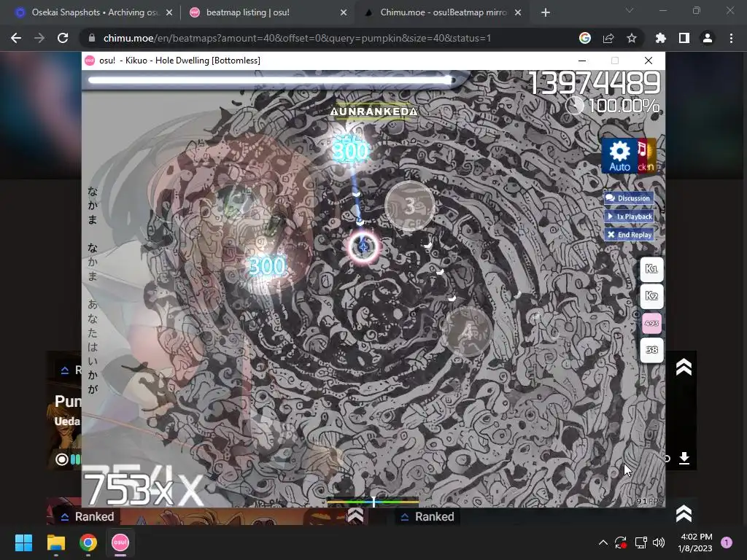Open Windows Start menu
Screen dimensions: 747x560
(23, 542)
